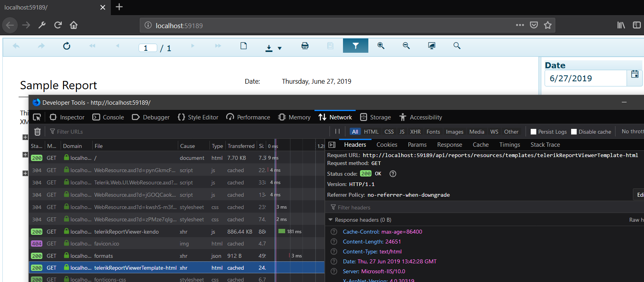
Task: Zoom in on the report
Action: 381,46
